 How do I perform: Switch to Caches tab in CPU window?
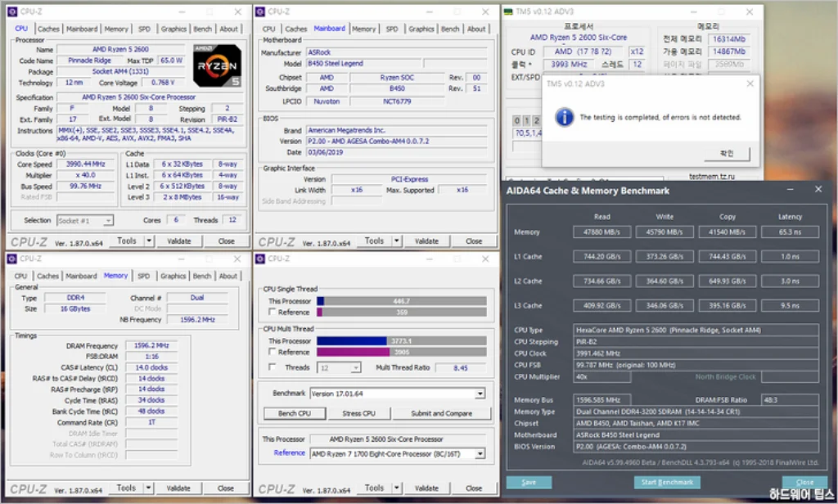pyautogui.click(x=48, y=29)
